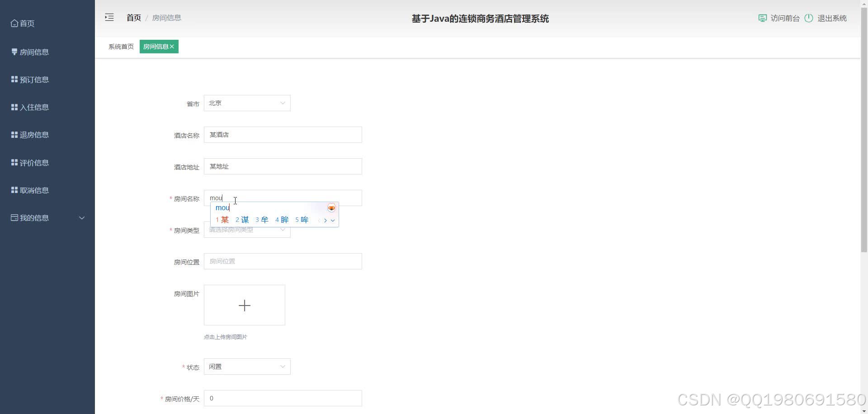The height and width of the screenshot is (414, 868).
Task: Open the 状态 dropdown showing 闲置
Action: click(x=247, y=367)
